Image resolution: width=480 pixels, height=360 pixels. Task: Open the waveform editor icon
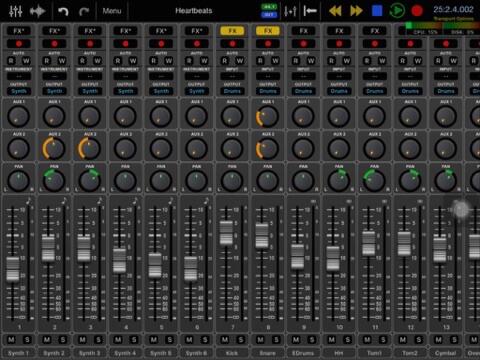click(37, 11)
